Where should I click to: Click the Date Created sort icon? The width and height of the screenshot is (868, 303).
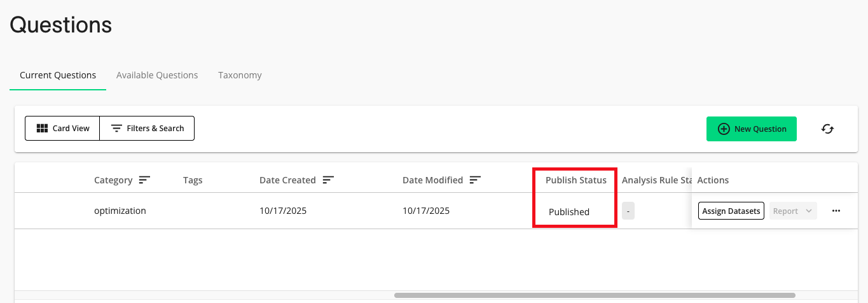pos(328,180)
